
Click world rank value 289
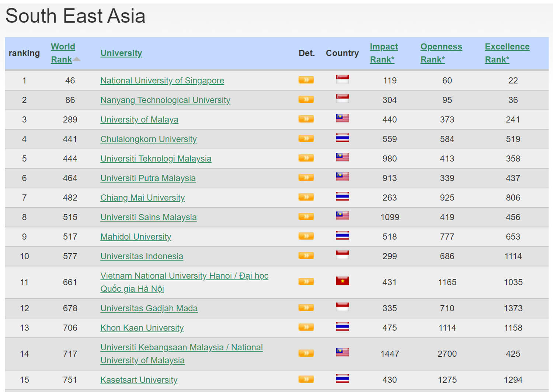click(70, 119)
